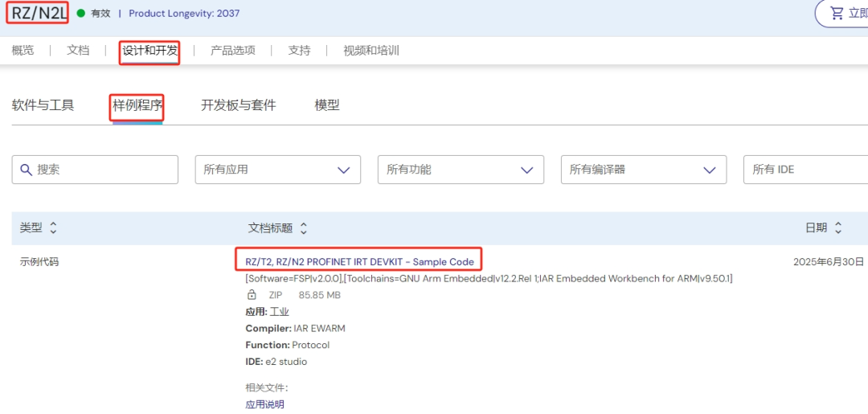Open the 所有编译器 dropdown
This screenshot has width=868, height=414.
point(644,170)
